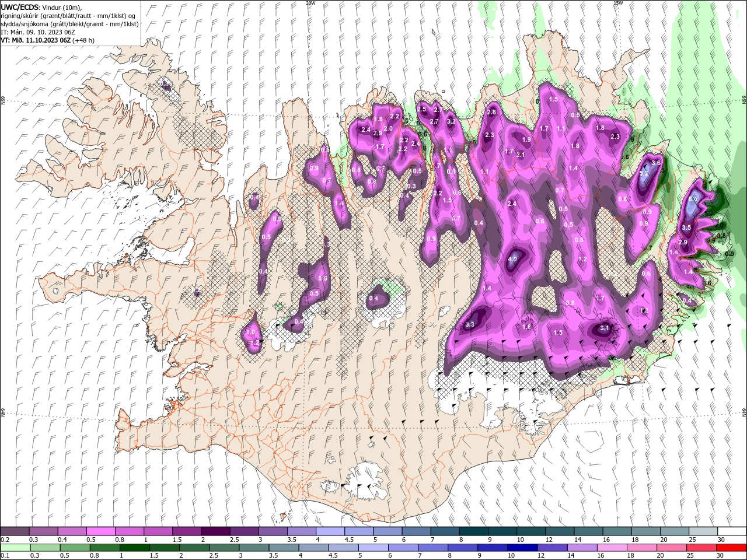Image resolution: width=747 pixels, height=560 pixels.
Task: Pick the bright red 30 swatch, lower scale
Action: click(732, 548)
